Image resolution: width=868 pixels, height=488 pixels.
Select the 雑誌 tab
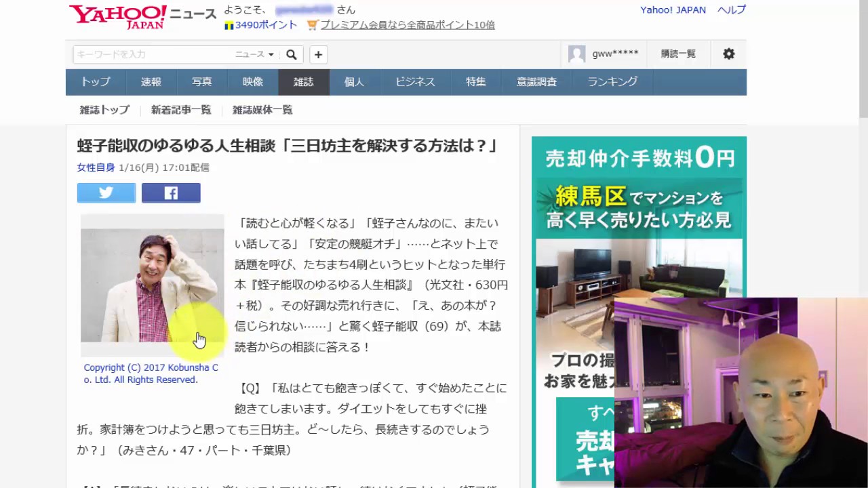tap(304, 82)
